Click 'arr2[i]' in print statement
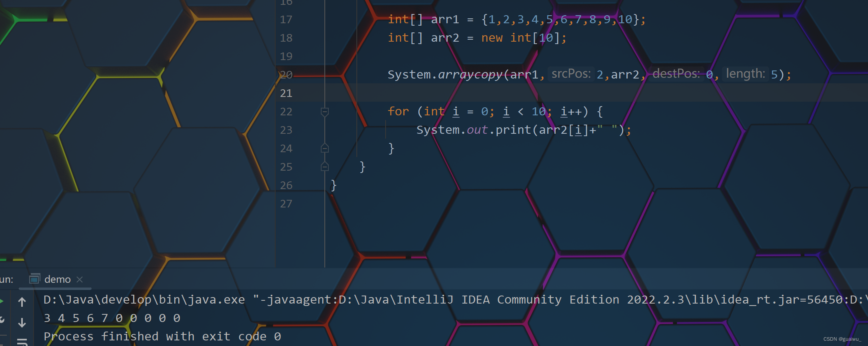868x346 pixels. coord(564,130)
